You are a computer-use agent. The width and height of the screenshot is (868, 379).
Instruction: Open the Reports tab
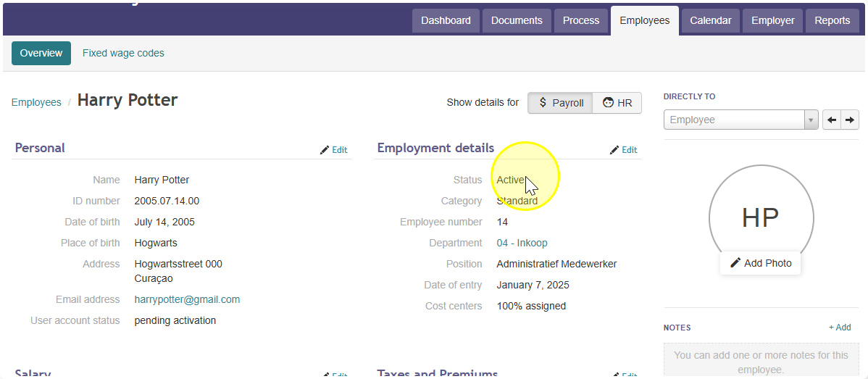click(x=832, y=21)
